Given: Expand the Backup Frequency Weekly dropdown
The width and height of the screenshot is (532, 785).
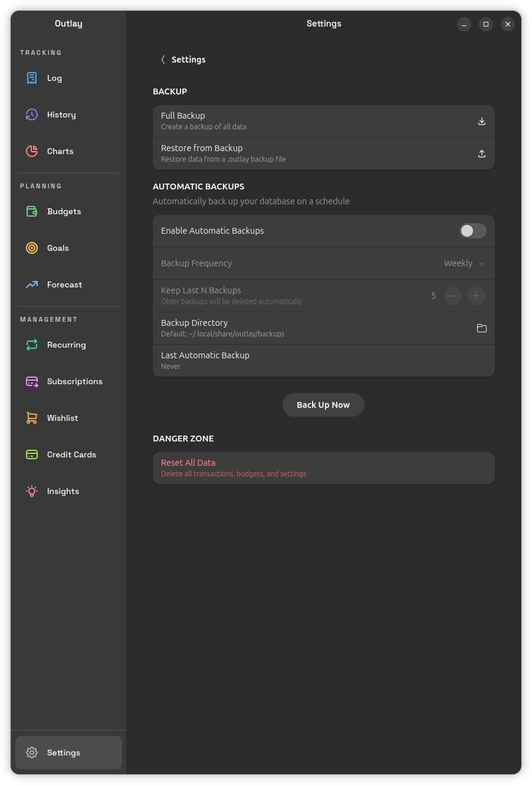Looking at the screenshot, I should click(464, 263).
